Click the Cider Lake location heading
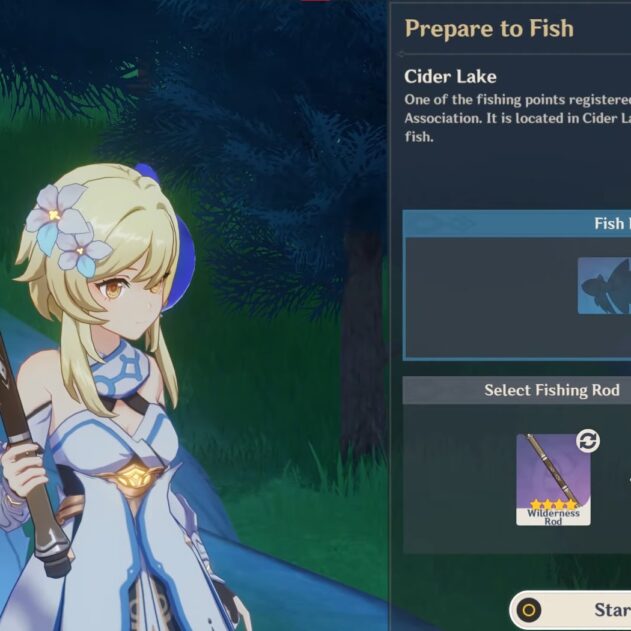 pos(450,76)
